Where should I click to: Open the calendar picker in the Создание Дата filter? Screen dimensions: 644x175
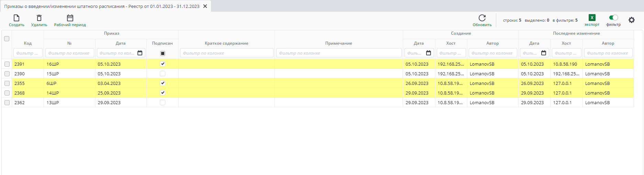click(x=429, y=53)
